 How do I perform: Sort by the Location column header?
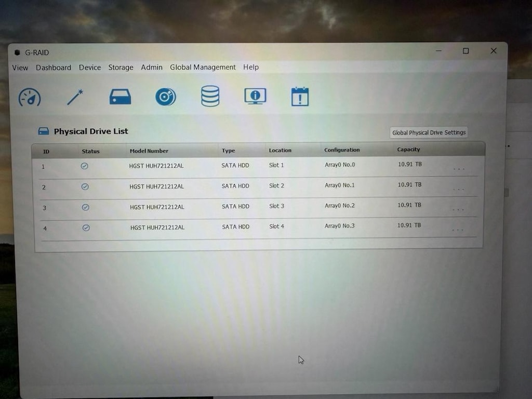click(280, 150)
